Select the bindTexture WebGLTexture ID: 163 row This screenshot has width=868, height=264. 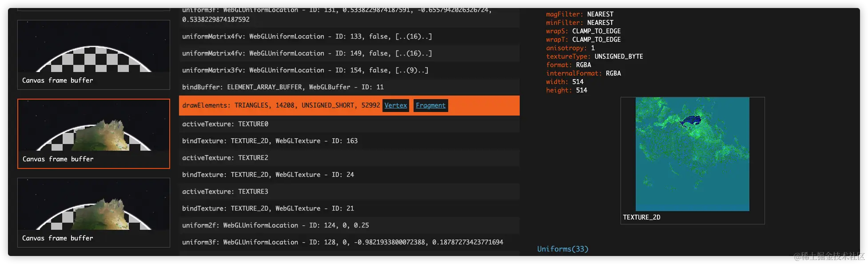point(349,141)
